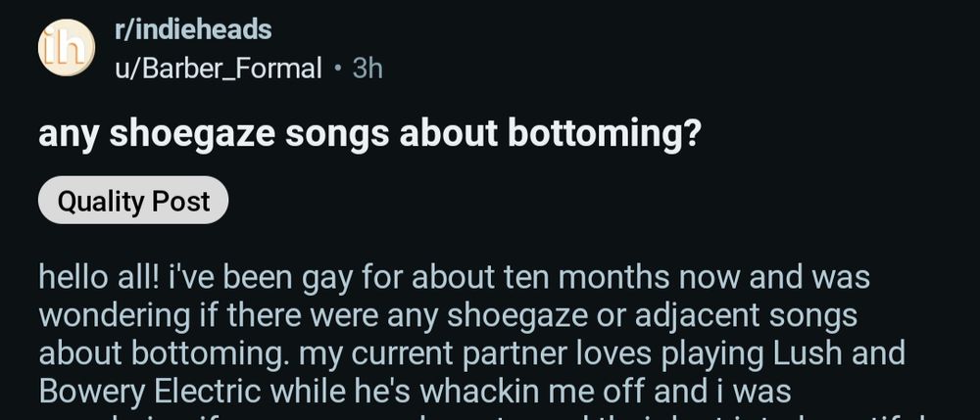Click the "ih" letters inside the round avatar
The height and width of the screenshot is (420, 980).
pyautogui.click(x=66, y=47)
